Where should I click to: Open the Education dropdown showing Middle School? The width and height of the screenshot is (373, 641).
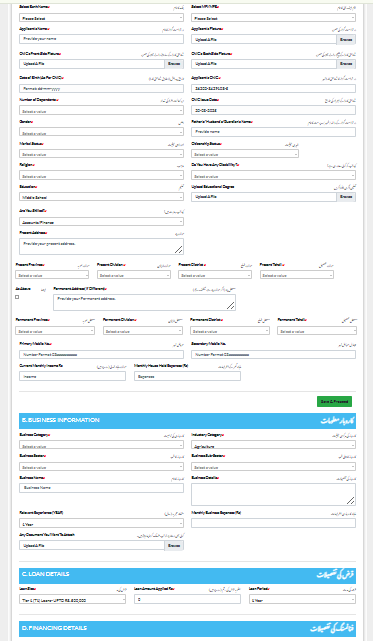[x=101, y=197]
